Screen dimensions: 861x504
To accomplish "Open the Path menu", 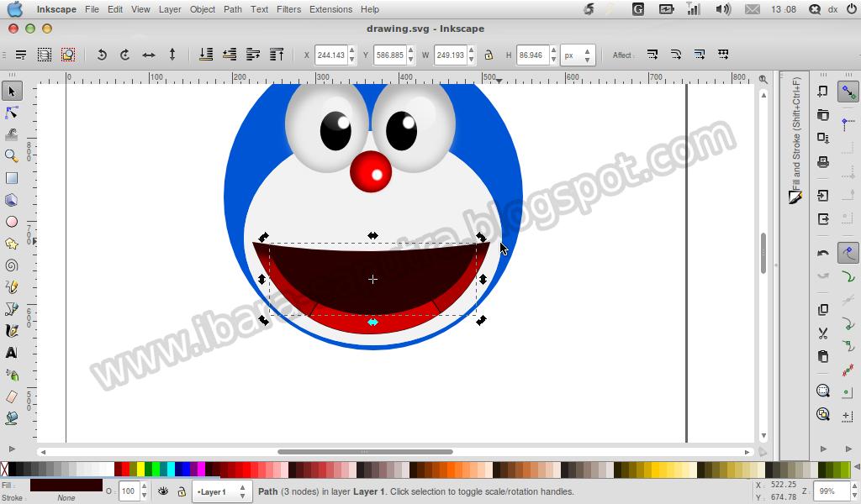I will coord(233,9).
